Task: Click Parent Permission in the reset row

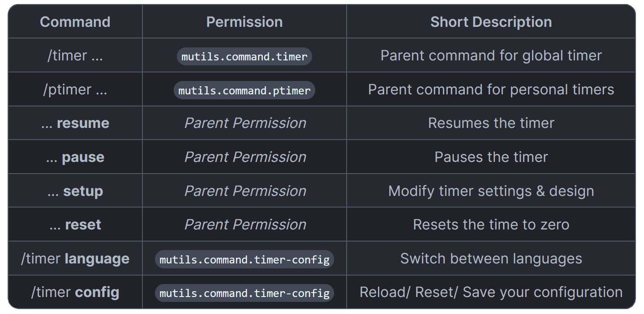Action: tap(245, 225)
